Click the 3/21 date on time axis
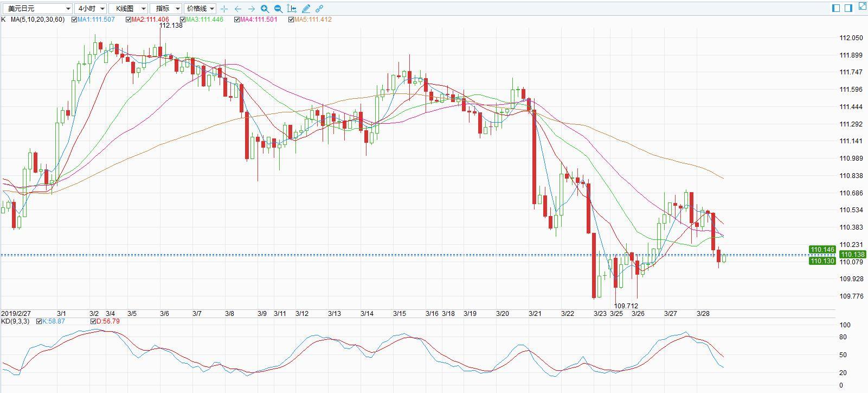This screenshot has width=868, height=393. click(x=535, y=314)
